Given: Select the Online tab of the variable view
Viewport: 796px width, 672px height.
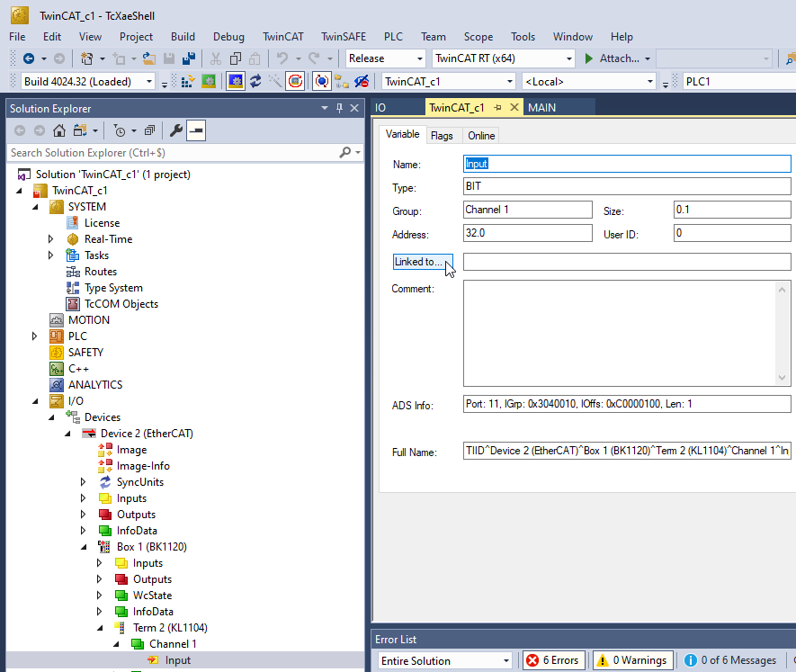Looking at the screenshot, I should (480, 135).
